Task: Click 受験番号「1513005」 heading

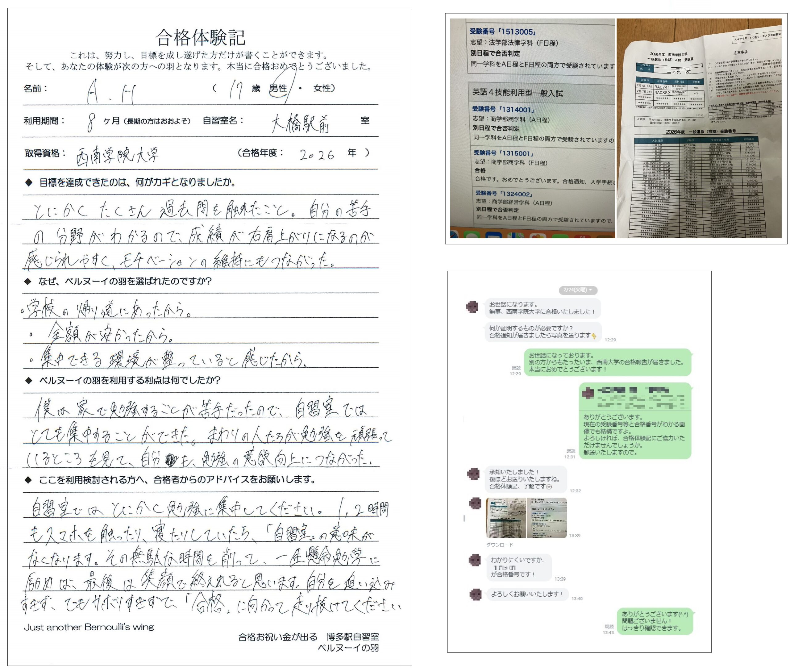Action: pyautogui.click(x=502, y=32)
